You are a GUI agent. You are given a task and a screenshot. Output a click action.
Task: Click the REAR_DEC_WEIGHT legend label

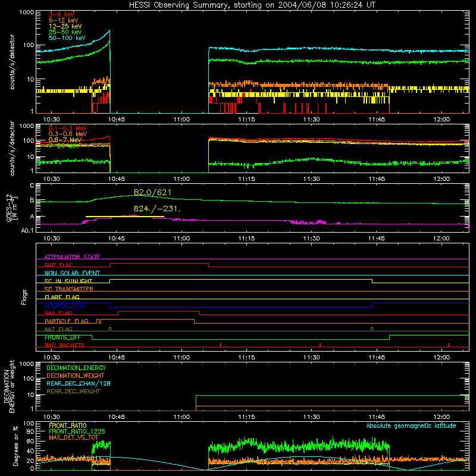pyautogui.click(x=73, y=392)
